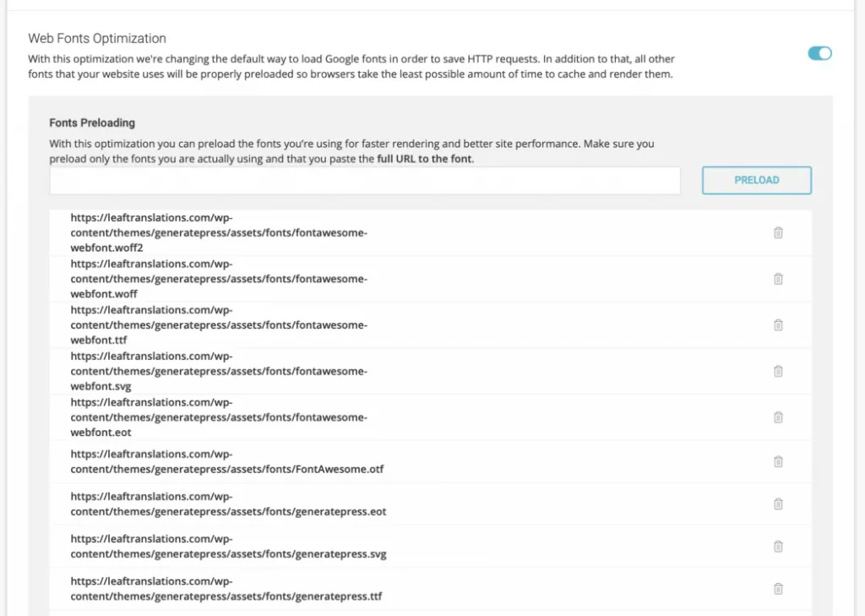The image size is (865, 616).
Task: Select the fontawesome-webfont.woff2 URL row
Action: tap(430, 233)
